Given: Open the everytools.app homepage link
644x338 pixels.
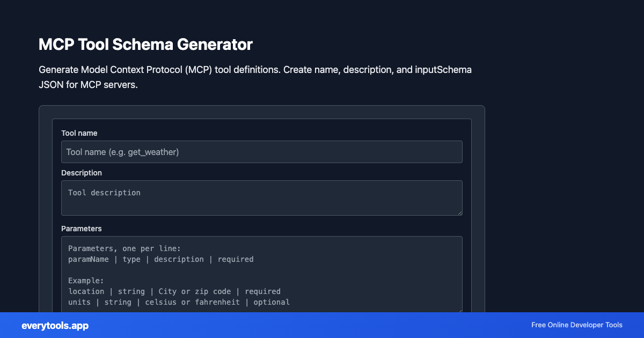Looking at the screenshot, I should pos(54,326).
